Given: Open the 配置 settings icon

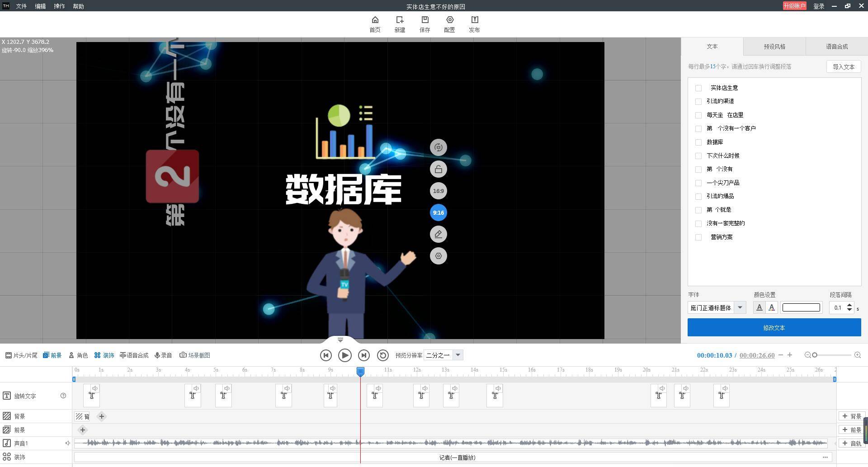Looking at the screenshot, I should tap(449, 24).
